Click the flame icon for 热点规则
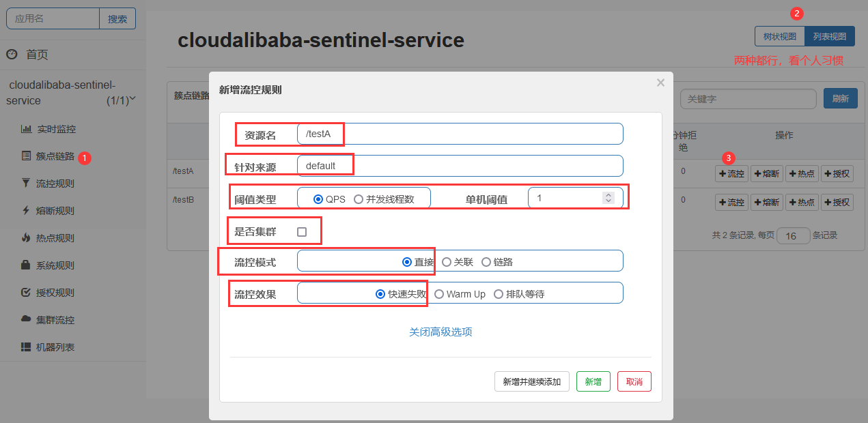Screen dimensions: 868x423 pyautogui.click(x=26, y=238)
